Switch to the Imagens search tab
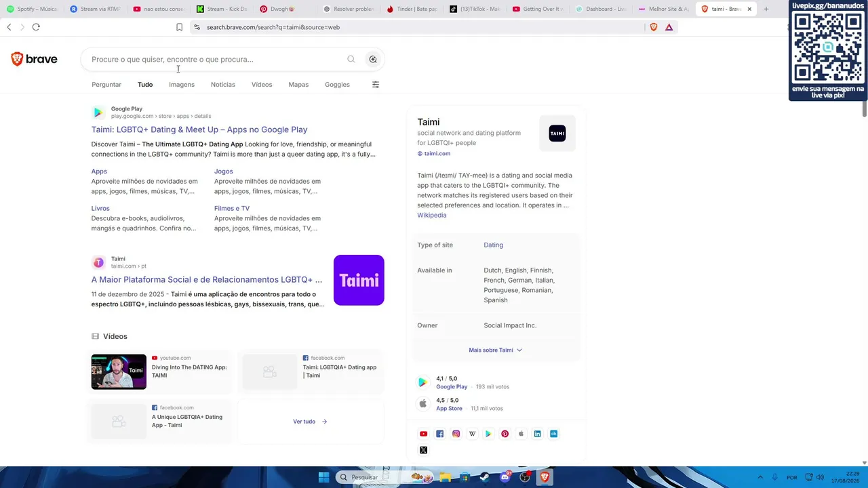The width and height of the screenshot is (868, 488). pos(182,85)
